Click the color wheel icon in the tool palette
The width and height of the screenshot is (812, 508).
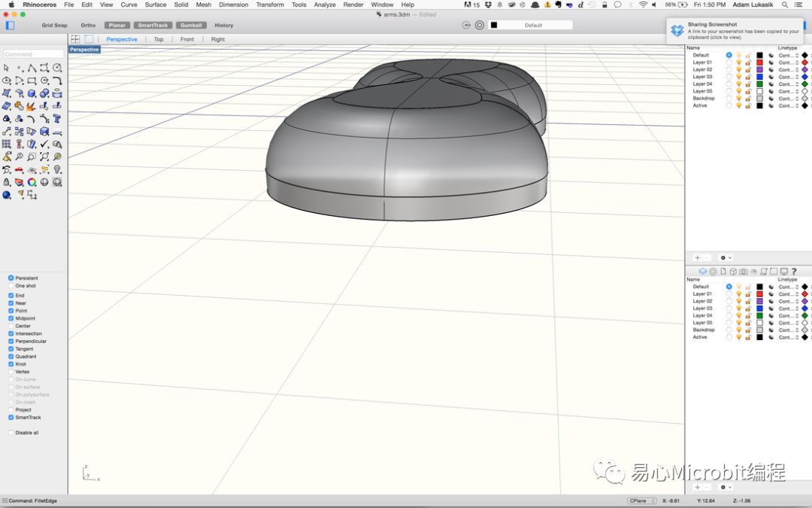(32, 182)
